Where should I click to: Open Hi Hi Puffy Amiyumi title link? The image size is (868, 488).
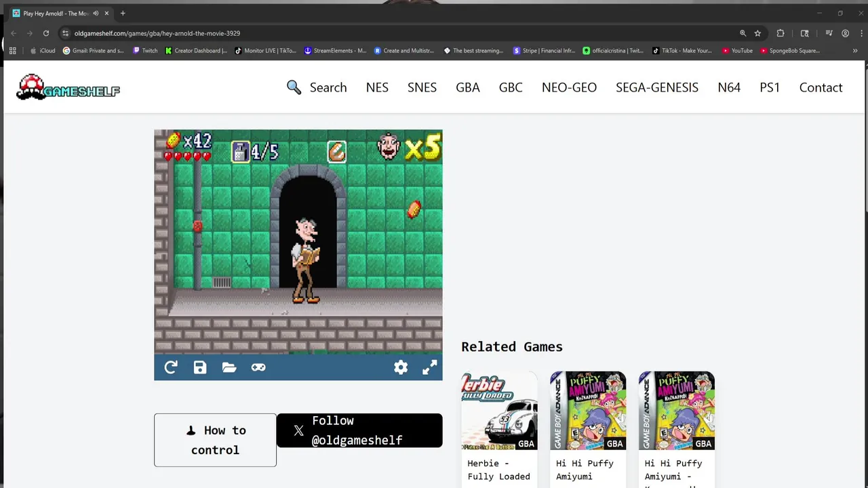coord(585,470)
